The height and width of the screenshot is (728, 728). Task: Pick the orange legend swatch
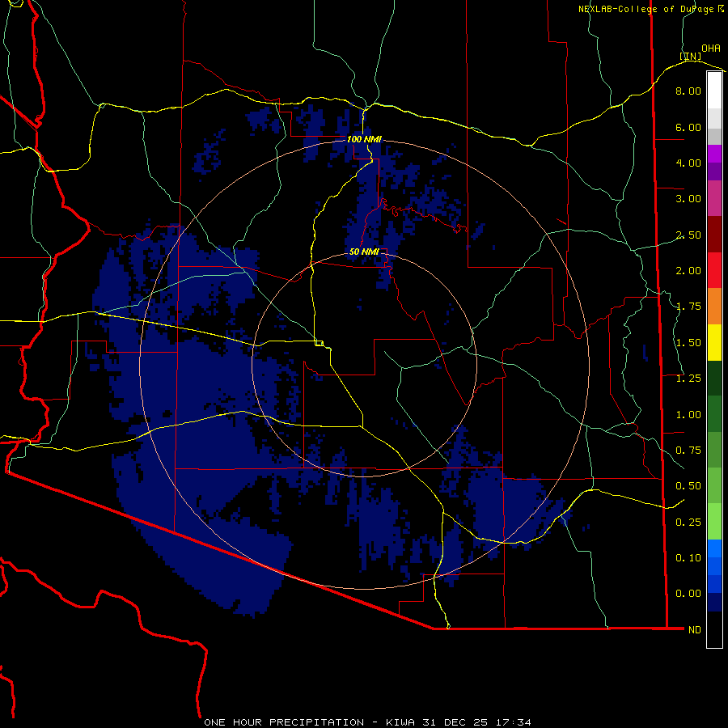tap(714, 307)
